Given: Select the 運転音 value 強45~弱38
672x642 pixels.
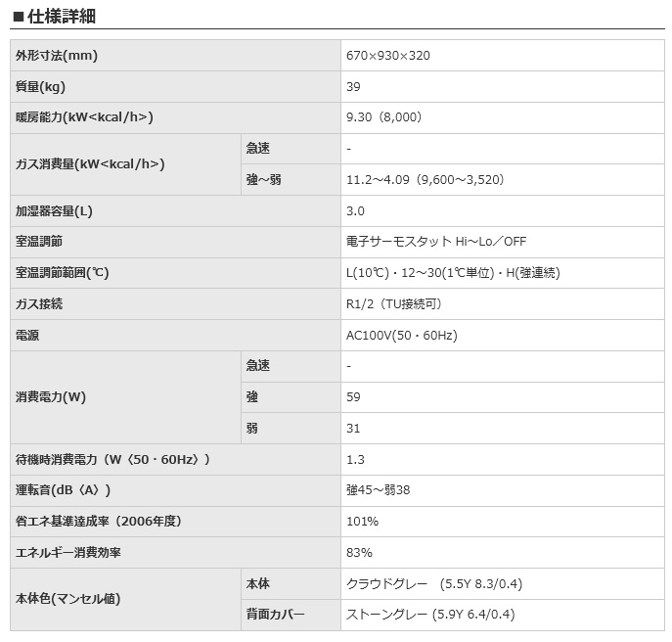Looking at the screenshot, I should [x=378, y=490].
